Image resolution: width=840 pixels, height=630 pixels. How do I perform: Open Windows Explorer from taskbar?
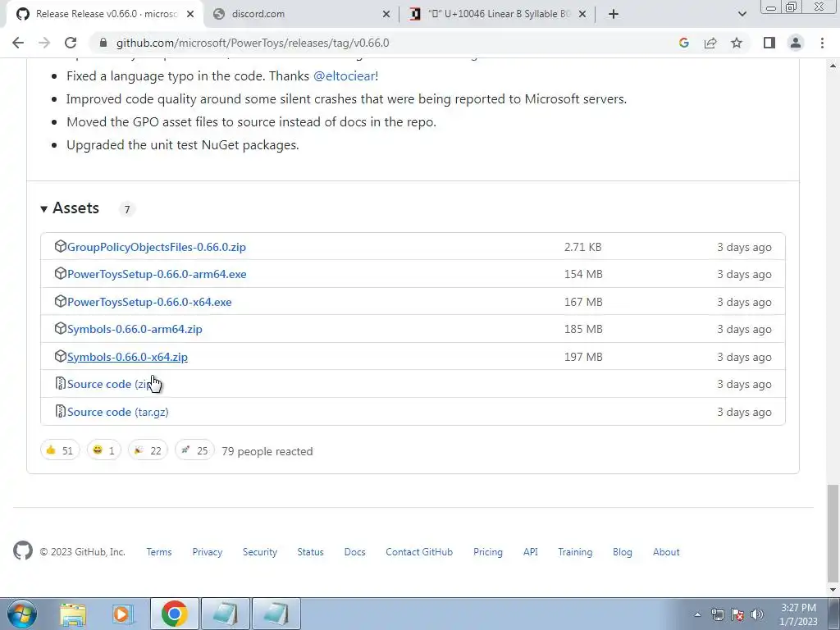coord(73,614)
